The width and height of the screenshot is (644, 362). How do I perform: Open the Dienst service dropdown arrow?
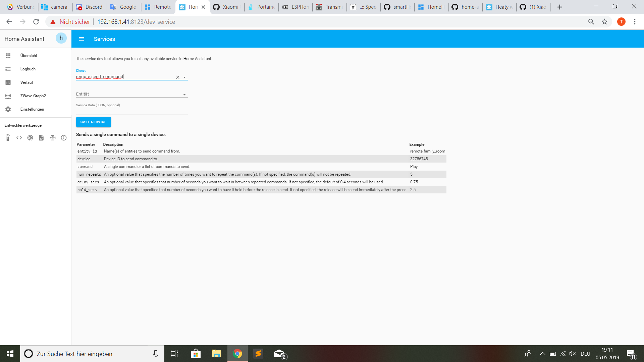(x=184, y=77)
